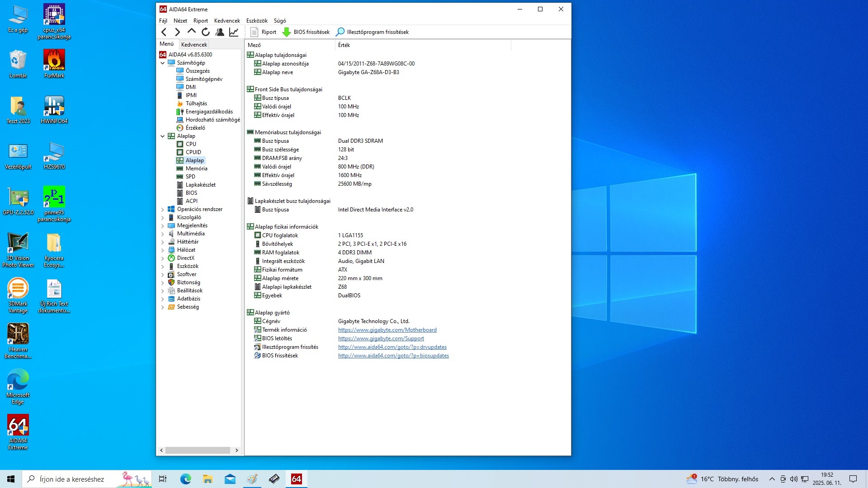Click the Érték column header

[x=423, y=45]
